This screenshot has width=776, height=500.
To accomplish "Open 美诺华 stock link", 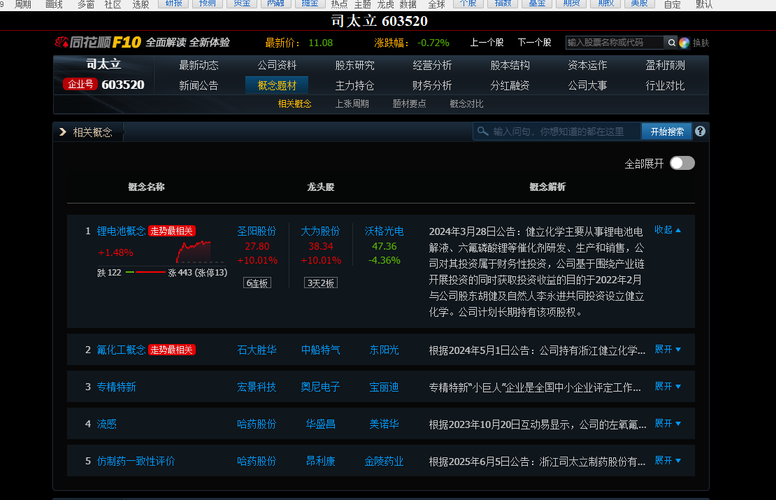I will [x=384, y=424].
